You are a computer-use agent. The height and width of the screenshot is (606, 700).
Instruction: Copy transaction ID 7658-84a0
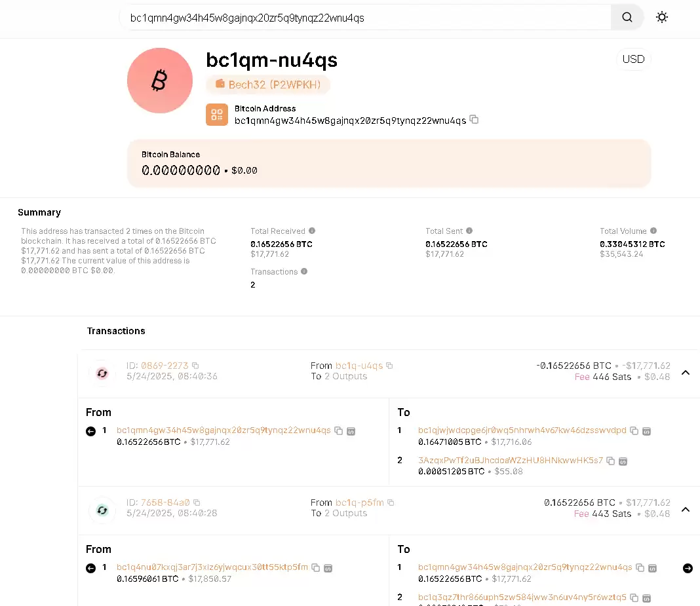pyautogui.click(x=197, y=502)
